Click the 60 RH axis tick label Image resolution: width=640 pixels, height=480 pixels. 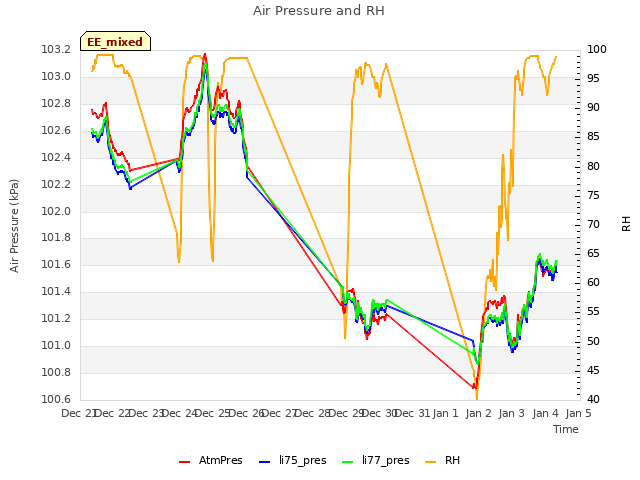click(x=593, y=282)
